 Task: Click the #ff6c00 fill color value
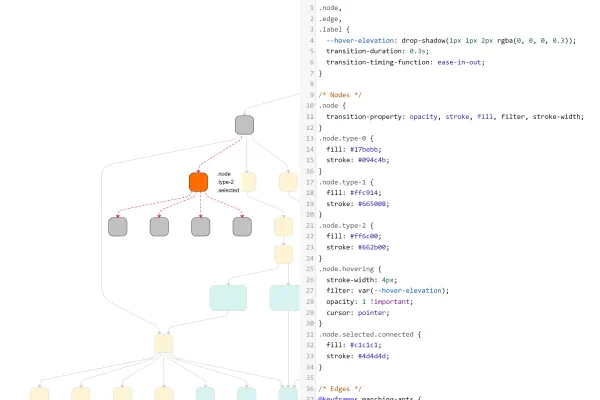click(364, 236)
